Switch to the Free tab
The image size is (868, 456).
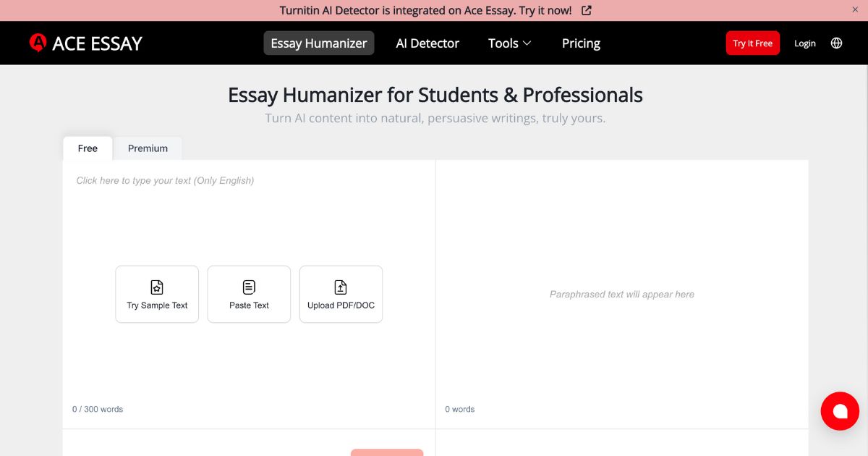(88, 148)
